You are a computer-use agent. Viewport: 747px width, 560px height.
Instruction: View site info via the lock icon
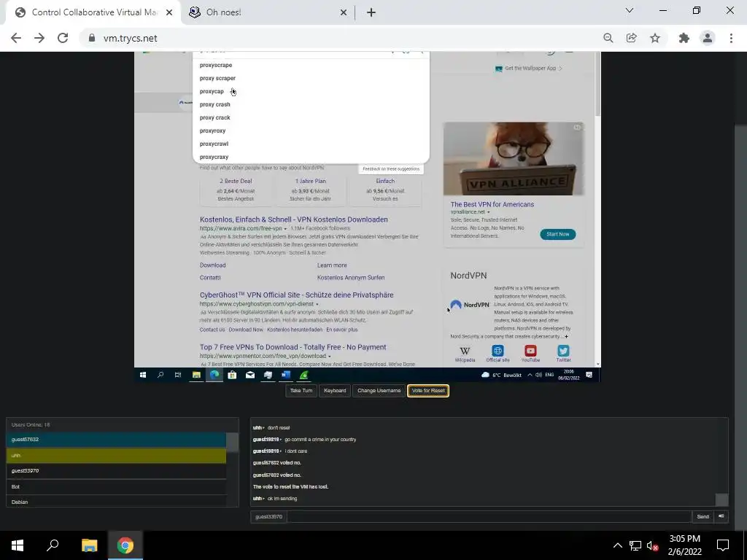tap(91, 38)
